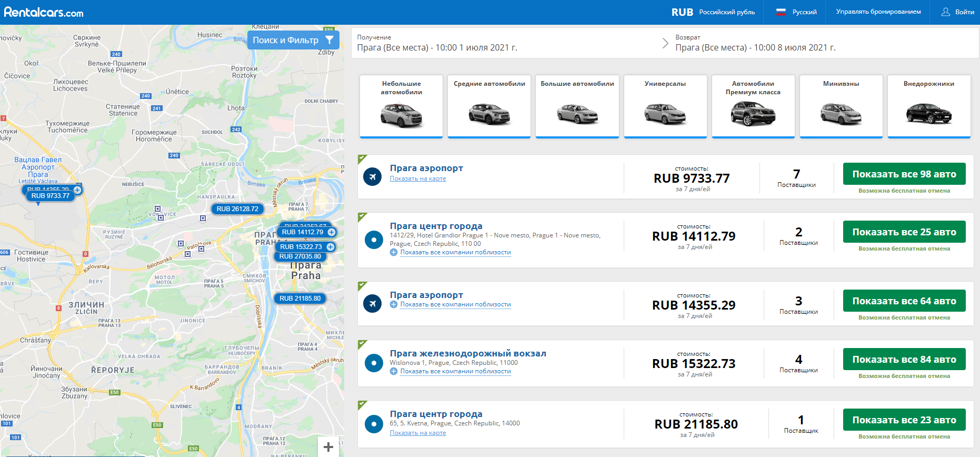The image size is (980, 457).
Task: Select Минивэны category
Action: click(841, 106)
